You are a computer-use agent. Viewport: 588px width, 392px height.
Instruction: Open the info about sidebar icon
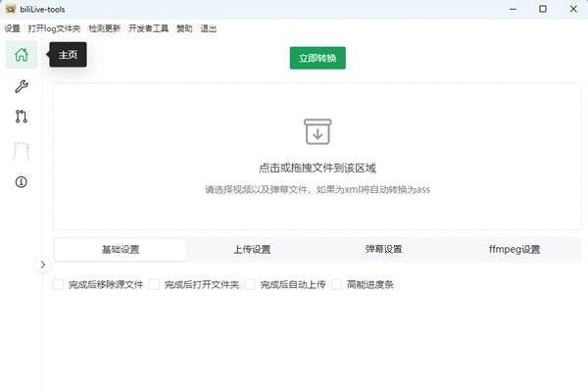click(22, 181)
